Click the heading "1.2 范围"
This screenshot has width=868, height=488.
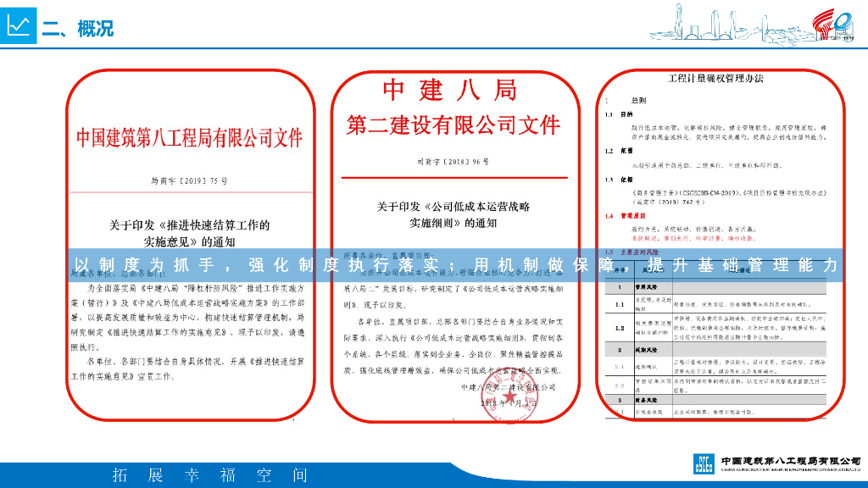(619, 151)
